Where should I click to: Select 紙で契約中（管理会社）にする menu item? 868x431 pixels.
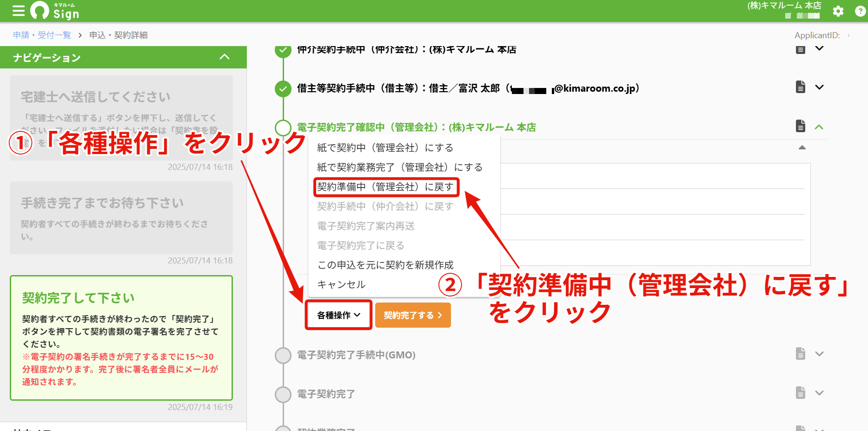(x=385, y=148)
